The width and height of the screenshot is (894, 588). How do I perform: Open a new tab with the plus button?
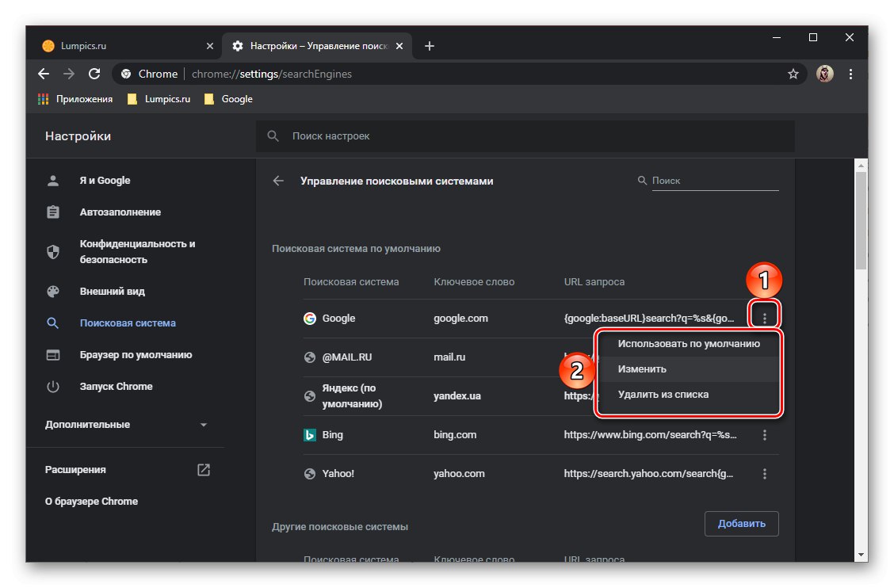point(430,46)
